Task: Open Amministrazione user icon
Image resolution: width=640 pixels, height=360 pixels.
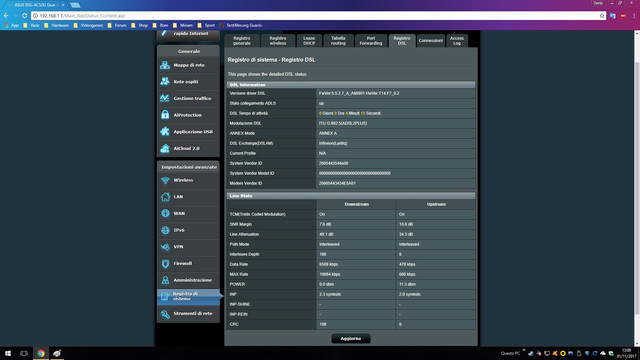Action: [x=165, y=280]
